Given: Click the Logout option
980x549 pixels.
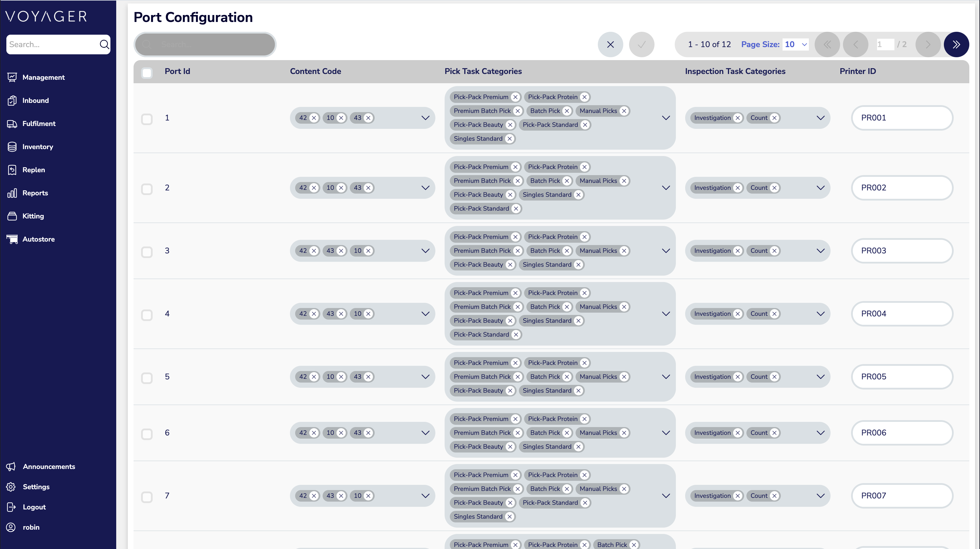Looking at the screenshot, I should (34, 507).
